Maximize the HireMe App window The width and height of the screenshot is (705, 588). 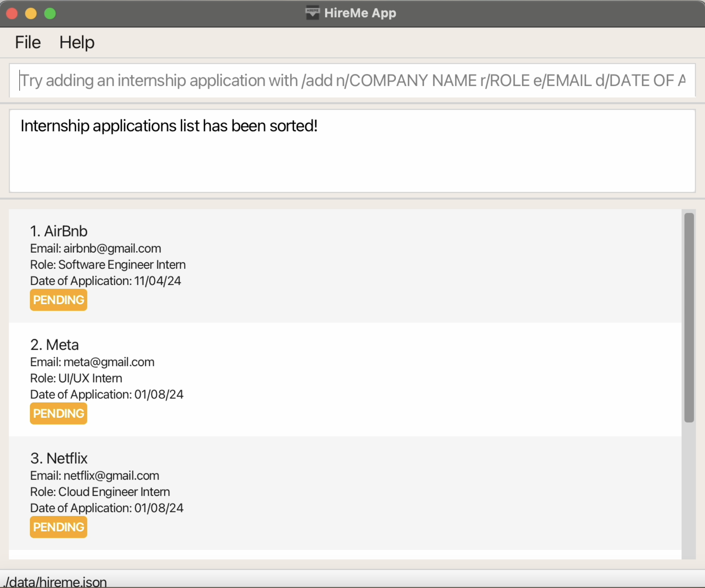(50, 13)
